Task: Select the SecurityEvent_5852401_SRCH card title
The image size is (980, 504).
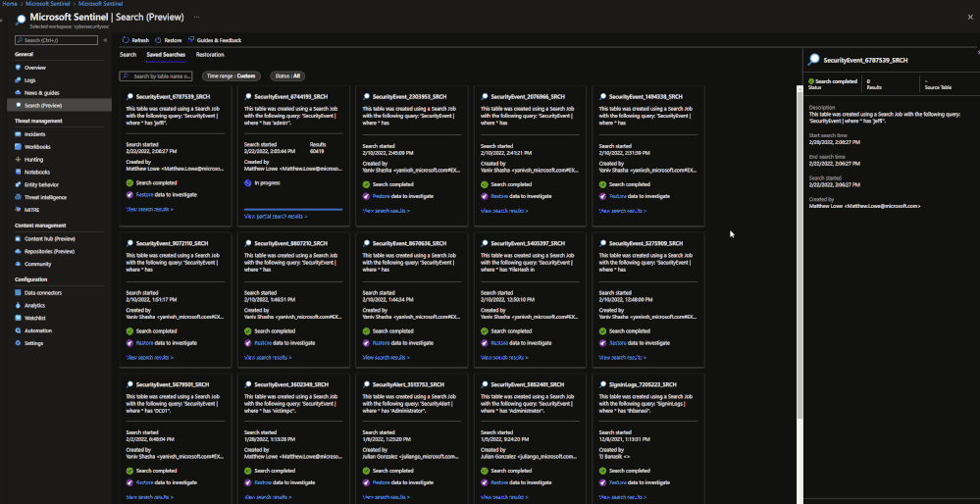Action: click(x=527, y=384)
